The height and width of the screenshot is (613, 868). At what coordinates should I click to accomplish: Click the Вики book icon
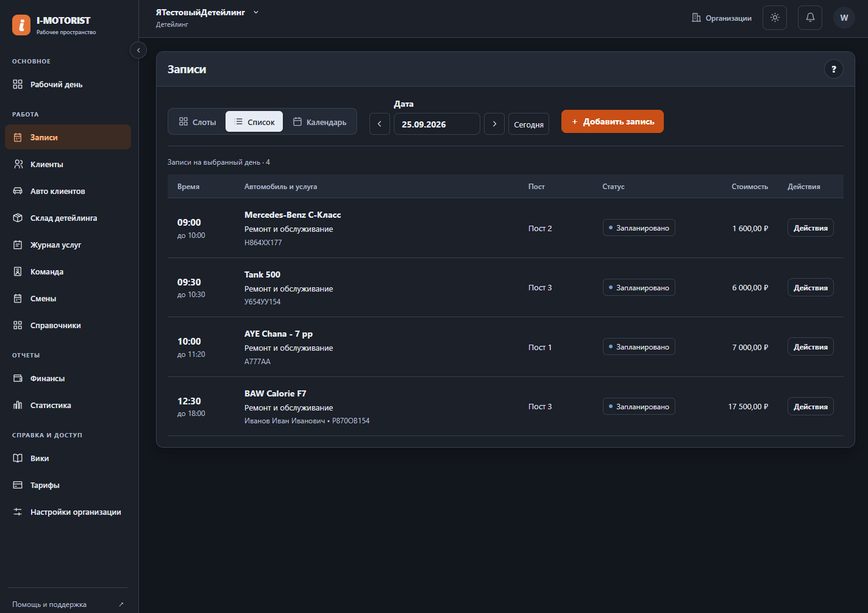coord(18,458)
